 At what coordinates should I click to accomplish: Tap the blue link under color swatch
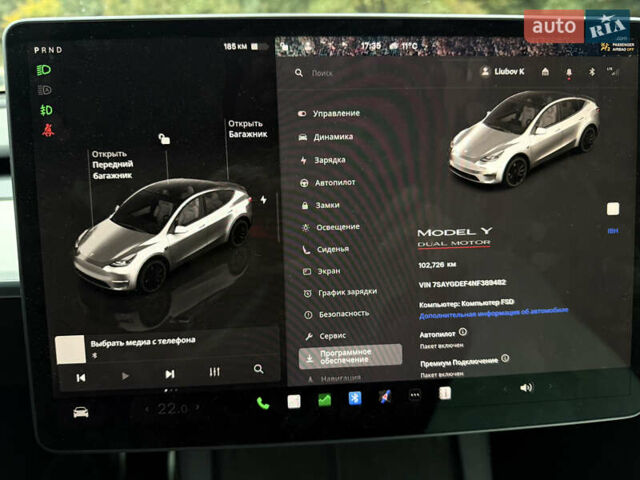[x=613, y=231]
